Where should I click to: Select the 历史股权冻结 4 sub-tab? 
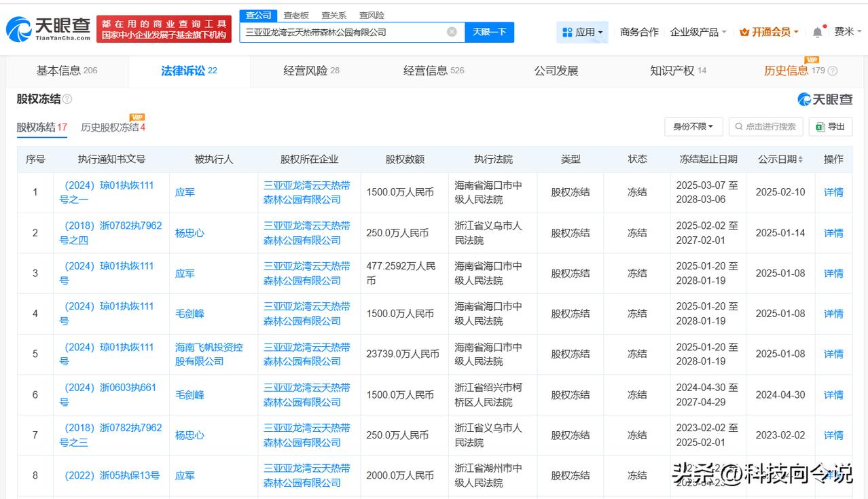tap(113, 127)
